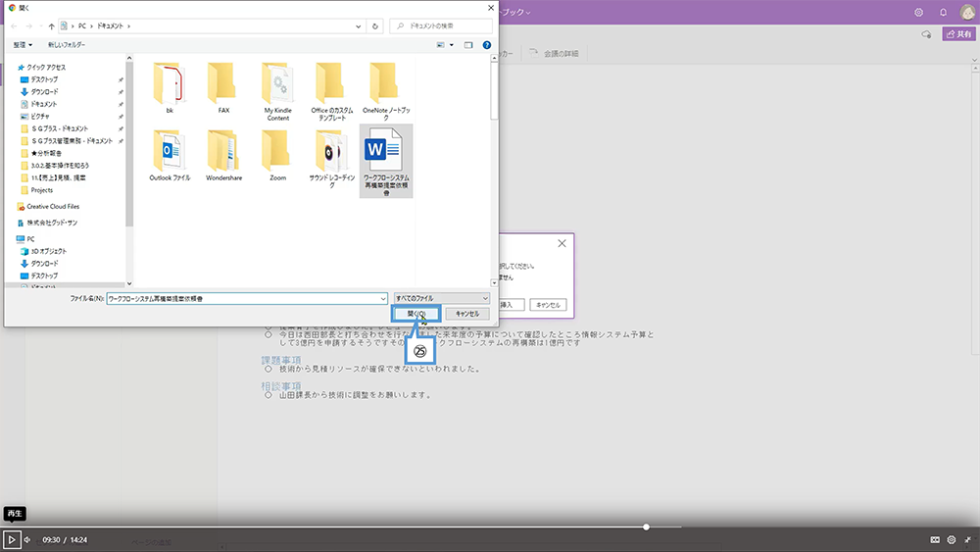Select the Word workflow document file
The image size is (980, 552).
pos(385,162)
